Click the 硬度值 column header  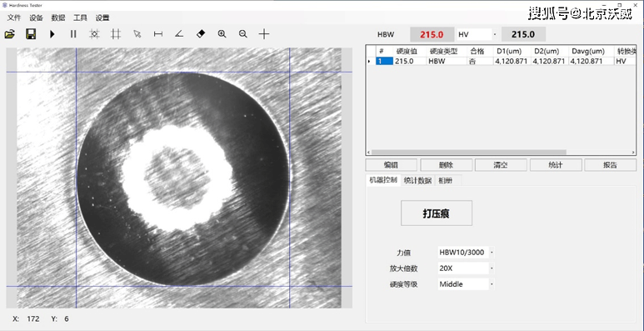click(x=410, y=52)
